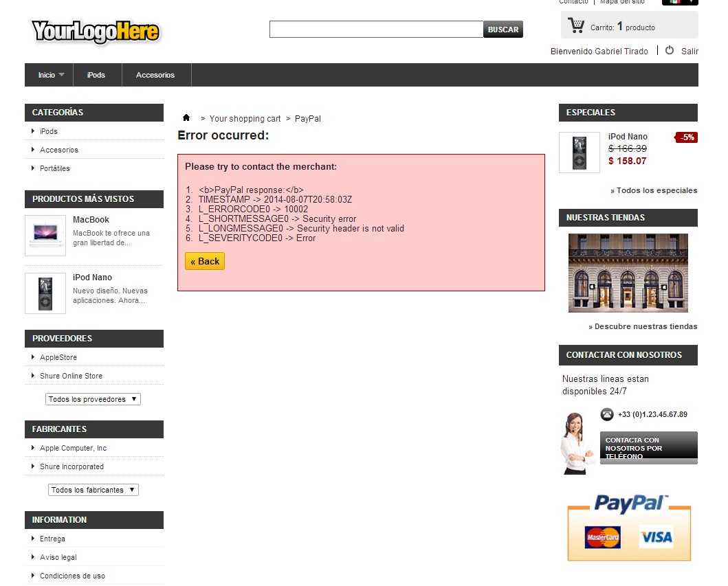The image size is (728, 586).
Task: Click the Contactar con nosotros header
Action: click(x=628, y=355)
